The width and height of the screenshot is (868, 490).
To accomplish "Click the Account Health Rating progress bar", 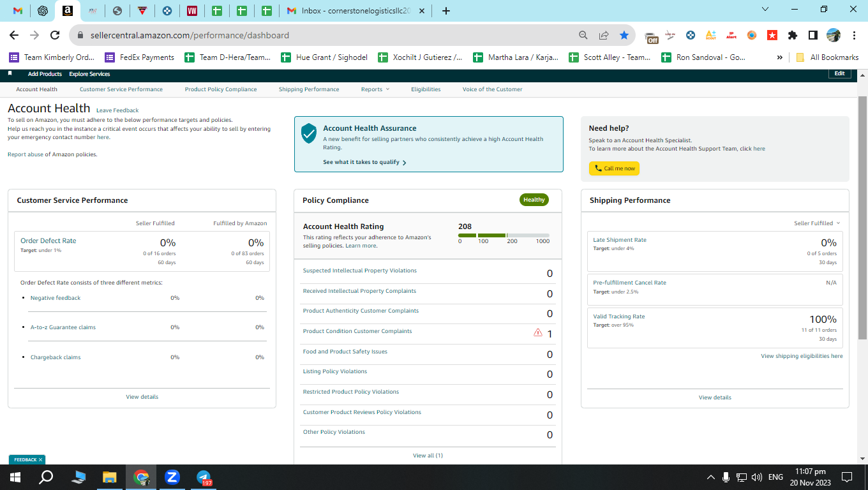I will coord(504,235).
